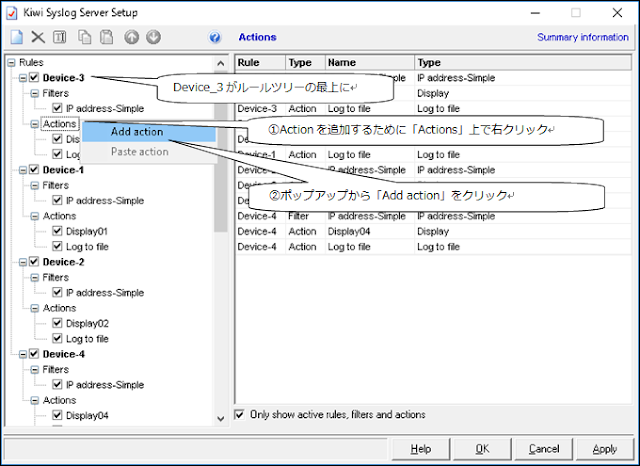This screenshot has height=466, width=640.
Task: Click the Name column header
Action: [x=370, y=62]
